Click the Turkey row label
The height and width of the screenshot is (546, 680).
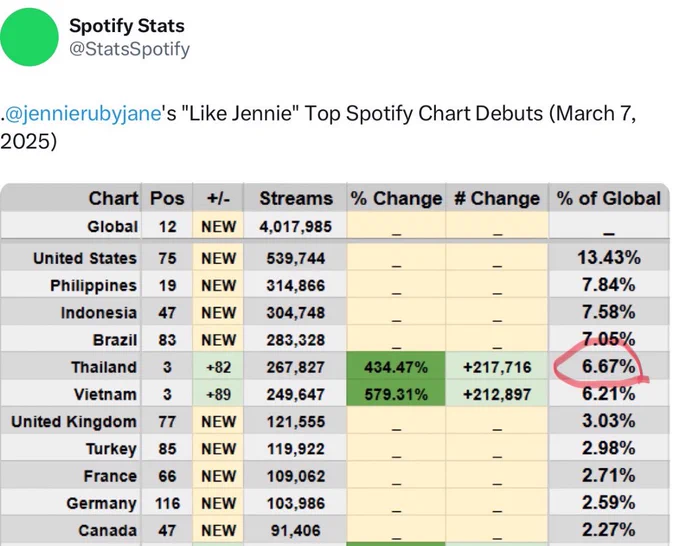point(111,449)
